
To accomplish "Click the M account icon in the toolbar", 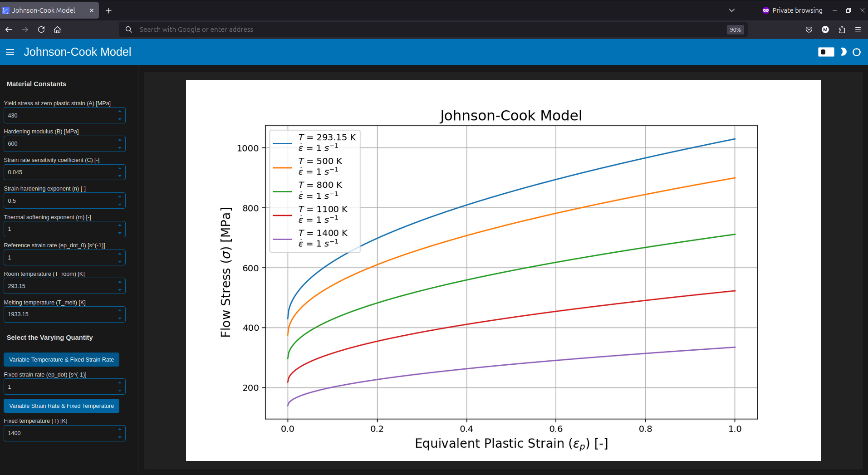I will coord(825,29).
